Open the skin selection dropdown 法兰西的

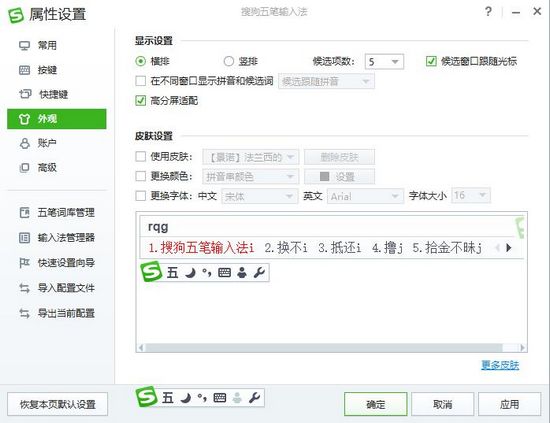tap(250, 157)
